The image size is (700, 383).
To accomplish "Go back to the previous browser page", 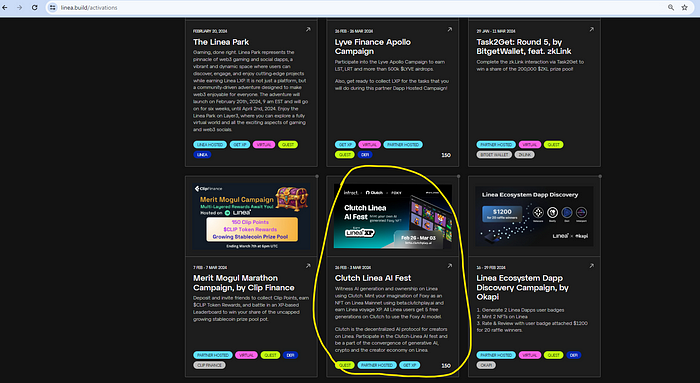I will tap(5, 8).
